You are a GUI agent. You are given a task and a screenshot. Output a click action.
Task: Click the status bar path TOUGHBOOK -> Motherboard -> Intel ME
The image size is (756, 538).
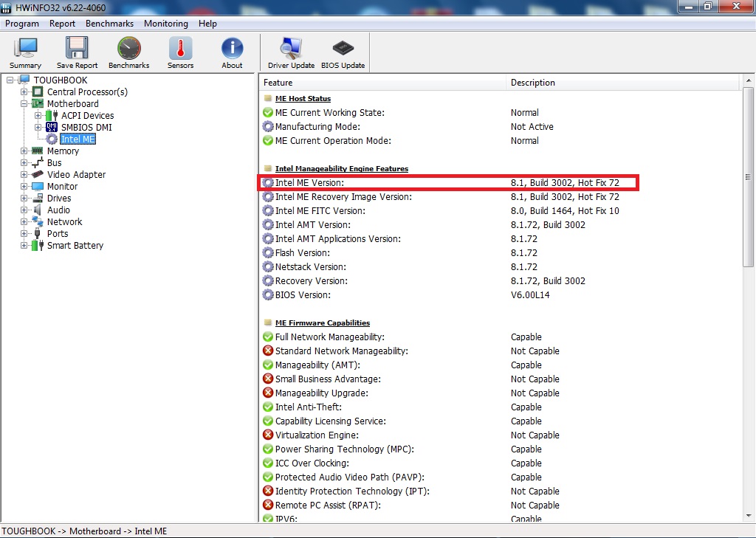(84, 531)
